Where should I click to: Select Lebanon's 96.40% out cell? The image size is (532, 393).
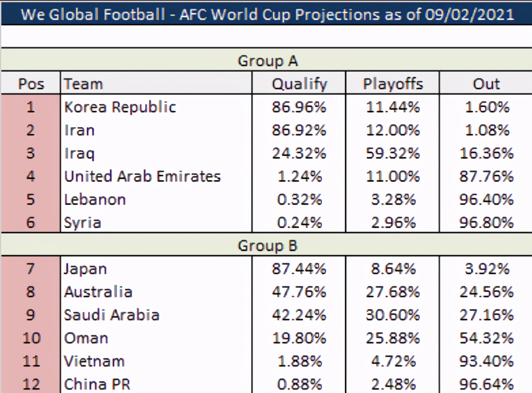pos(486,200)
